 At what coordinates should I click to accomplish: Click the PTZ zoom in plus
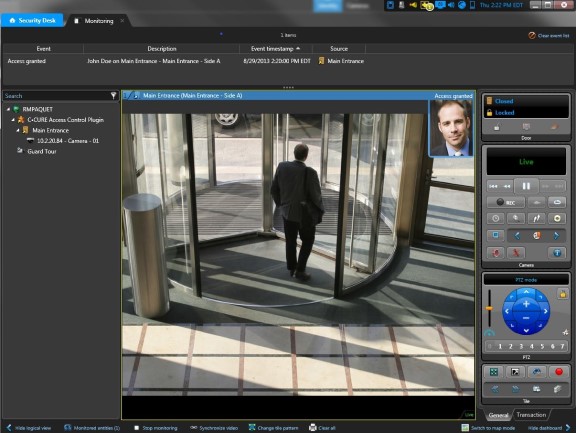click(526, 304)
